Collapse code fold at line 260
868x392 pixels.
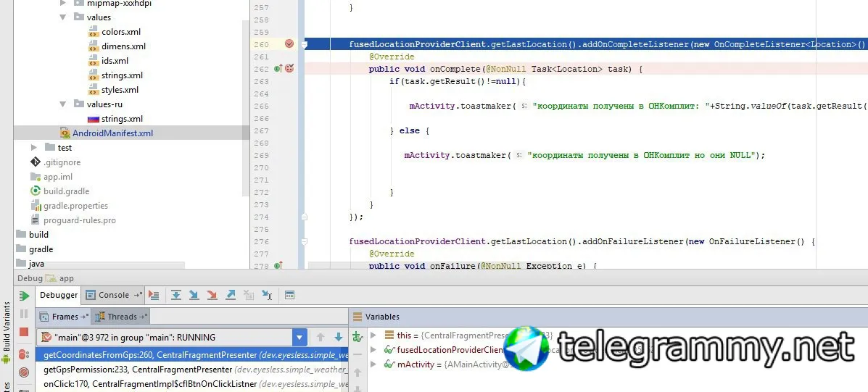pyautogui.click(x=305, y=44)
